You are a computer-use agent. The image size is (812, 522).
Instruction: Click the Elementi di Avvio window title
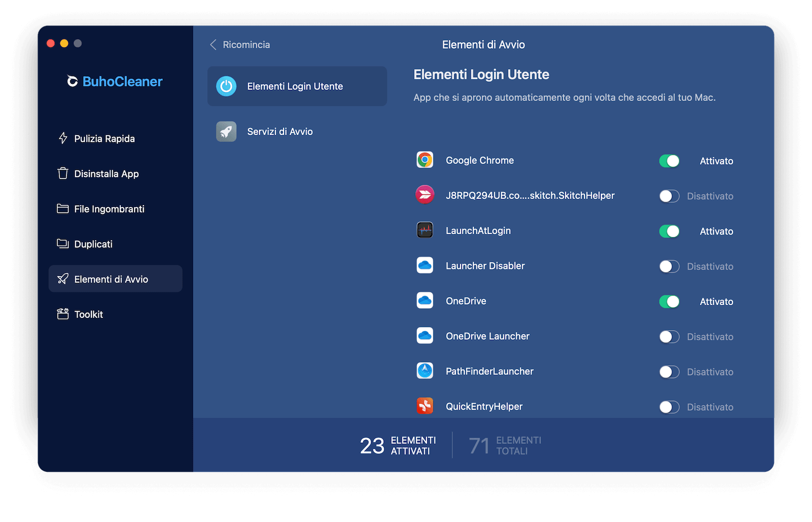pos(483,45)
